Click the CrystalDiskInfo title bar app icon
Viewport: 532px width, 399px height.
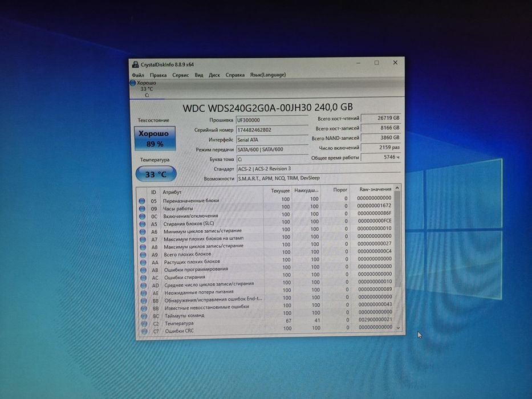pyautogui.click(x=135, y=64)
